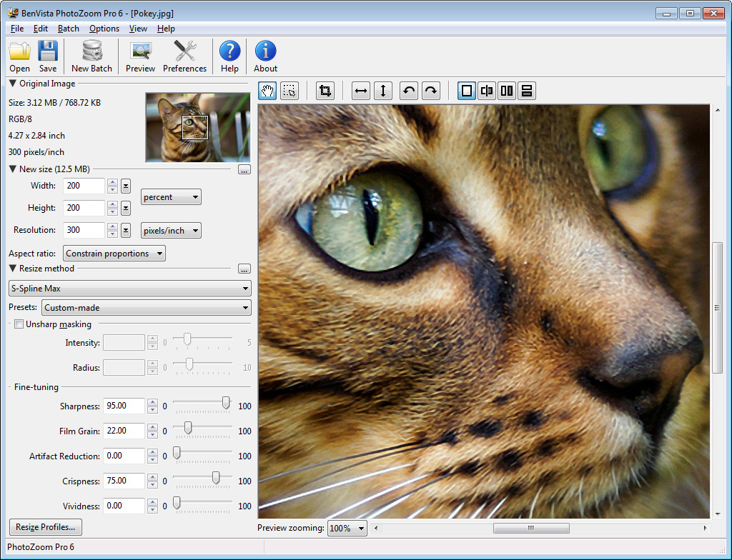Click the Save toolbar button
The image size is (732, 560).
click(x=47, y=56)
